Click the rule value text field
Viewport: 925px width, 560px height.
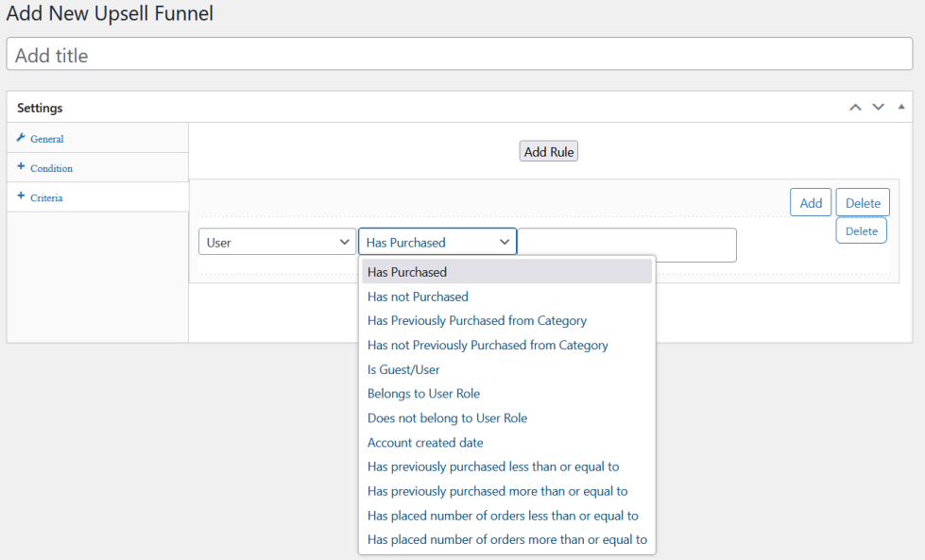(x=626, y=245)
